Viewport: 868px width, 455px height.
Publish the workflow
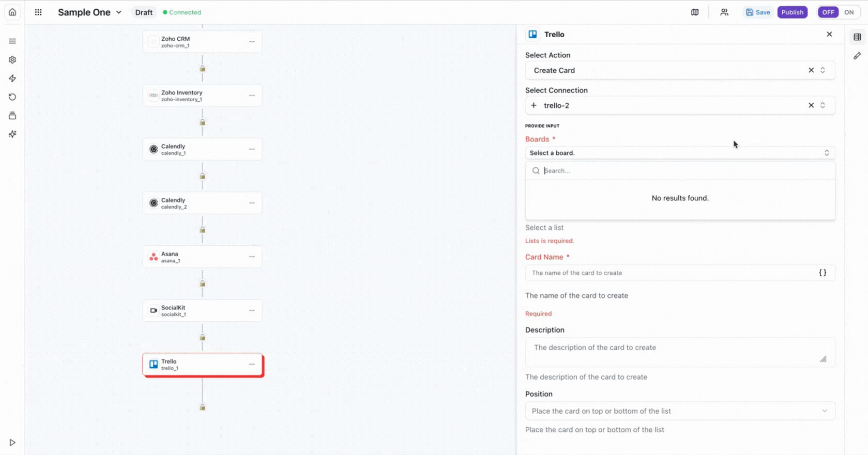click(793, 12)
